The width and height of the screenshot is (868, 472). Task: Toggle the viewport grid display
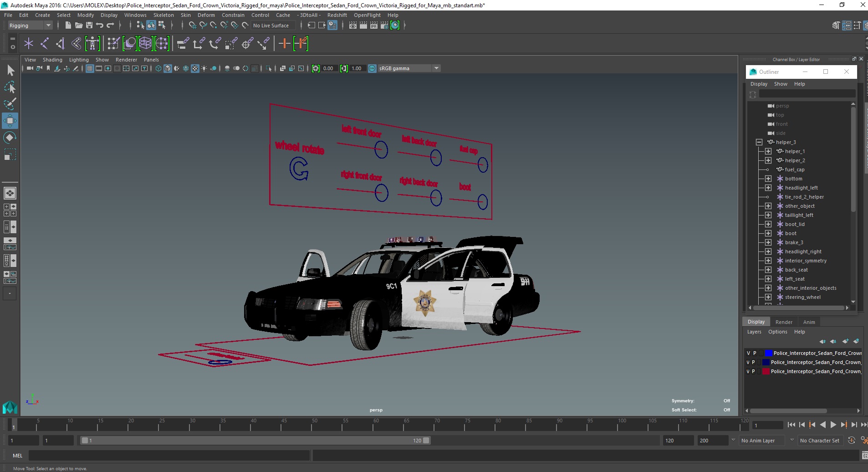(x=90, y=68)
